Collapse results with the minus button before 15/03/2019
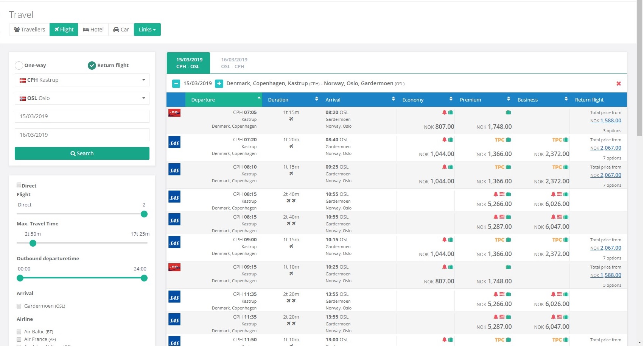The height and width of the screenshot is (347, 644). [x=176, y=83]
